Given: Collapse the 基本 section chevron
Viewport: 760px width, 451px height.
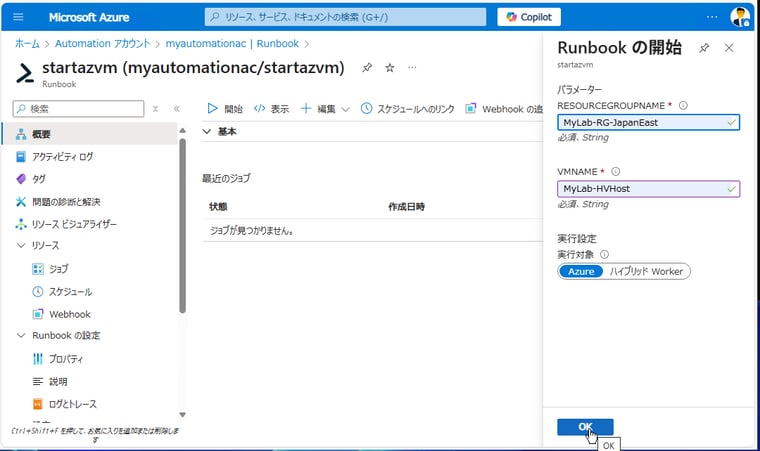Looking at the screenshot, I should pos(207,131).
